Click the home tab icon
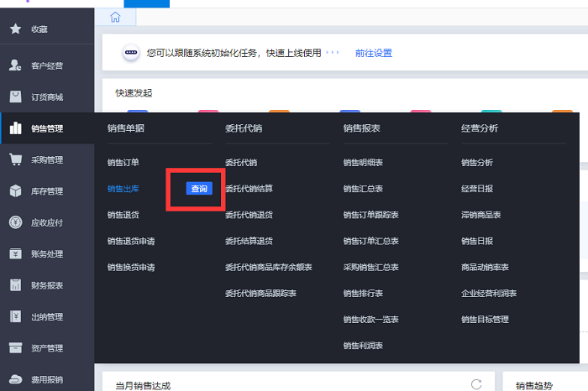This screenshot has height=391, width=588. click(x=115, y=17)
